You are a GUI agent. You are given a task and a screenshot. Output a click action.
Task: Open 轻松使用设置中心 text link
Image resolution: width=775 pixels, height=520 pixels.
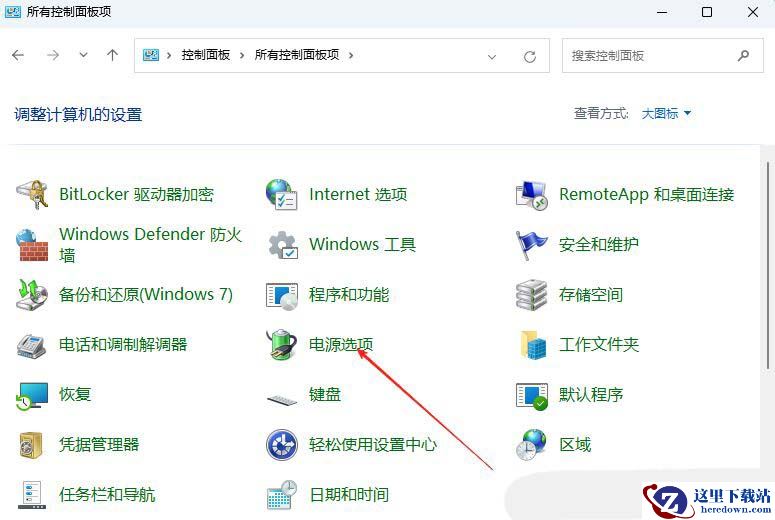[373, 444]
